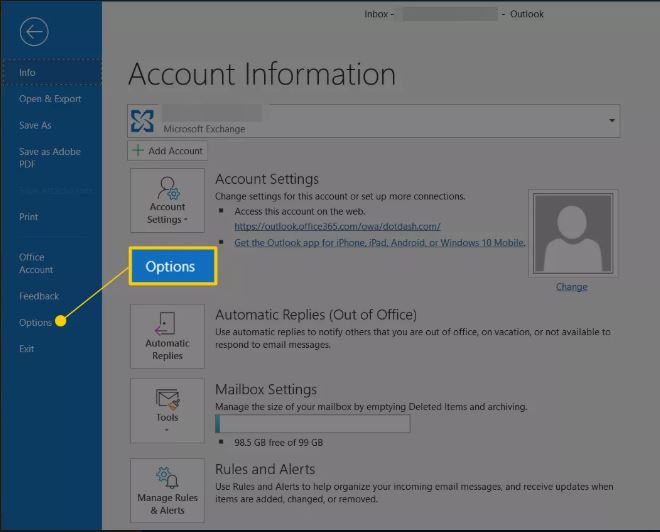Image resolution: width=660 pixels, height=532 pixels.
Task: Select Save as Adobe PDF
Action: pyautogui.click(x=50, y=158)
